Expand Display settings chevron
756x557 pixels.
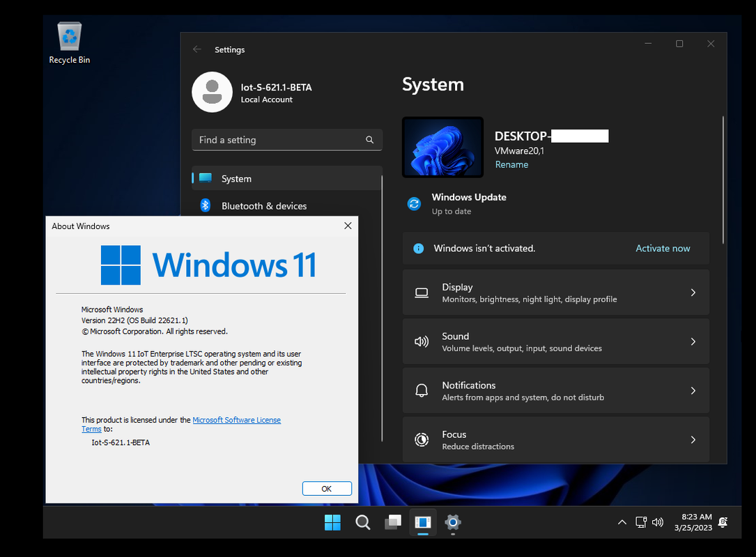point(693,292)
